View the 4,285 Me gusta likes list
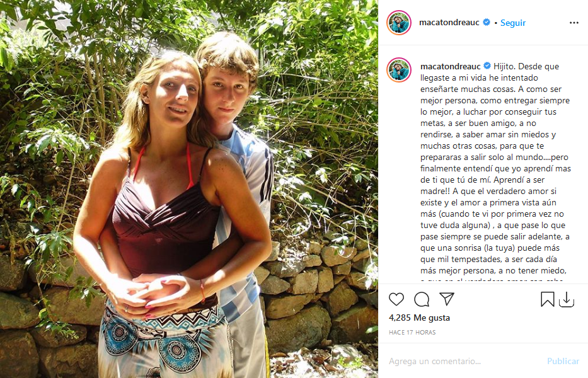 419,318
